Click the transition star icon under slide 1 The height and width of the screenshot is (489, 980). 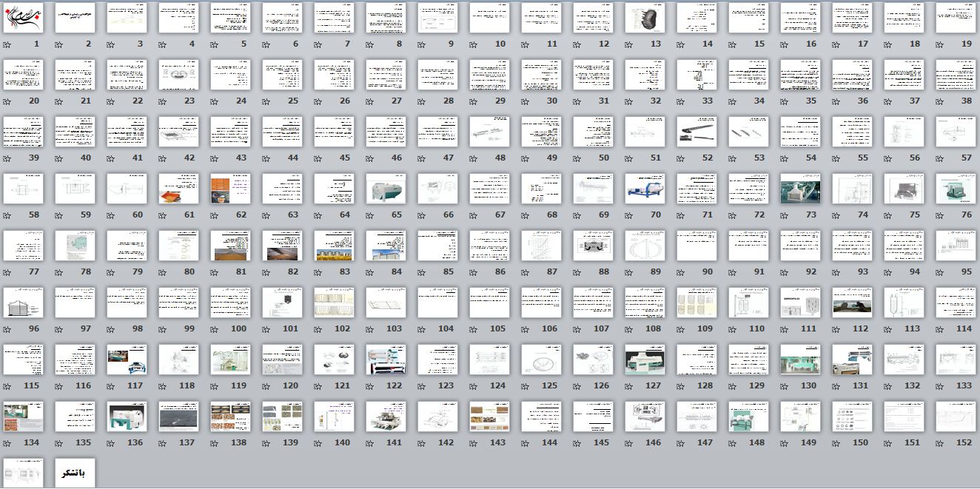(x=7, y=44)
